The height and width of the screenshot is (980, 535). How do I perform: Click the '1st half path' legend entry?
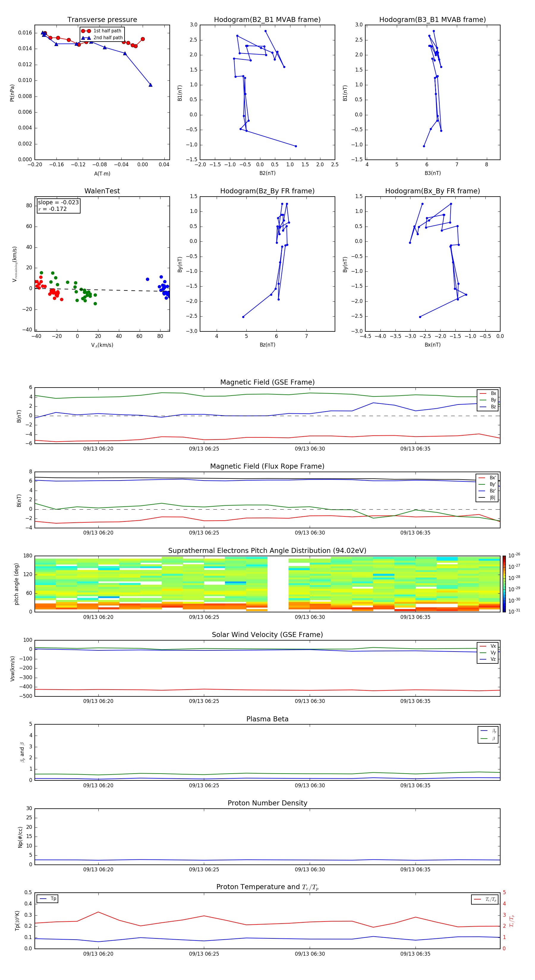click(101, 31)
